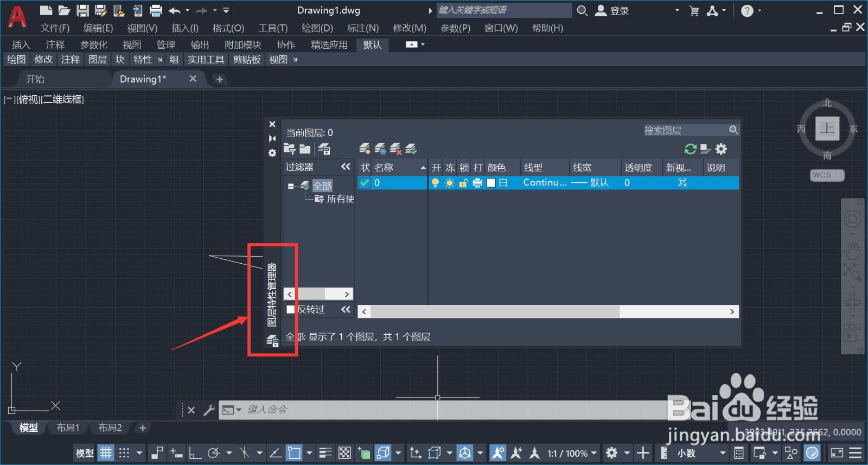
Task: Click Toggle Override Highlight icon beside refresh
Action: pyautogui.click(x=705, y=149)
